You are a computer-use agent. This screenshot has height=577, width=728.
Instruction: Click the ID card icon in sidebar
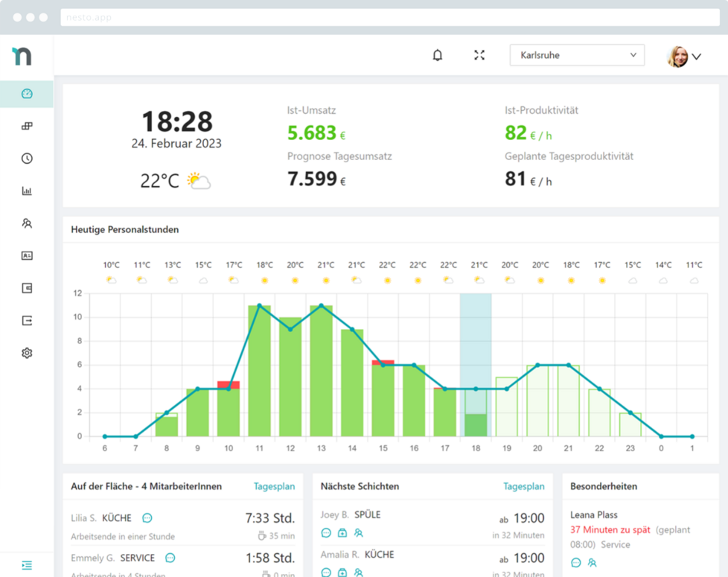[x=27, y=255]
